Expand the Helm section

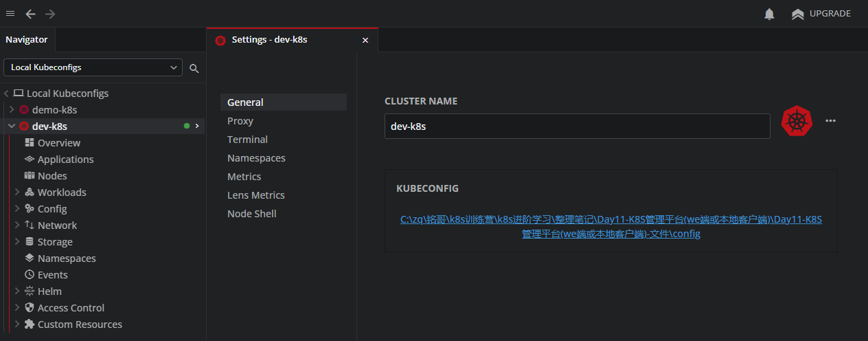(x=18, y=291)
